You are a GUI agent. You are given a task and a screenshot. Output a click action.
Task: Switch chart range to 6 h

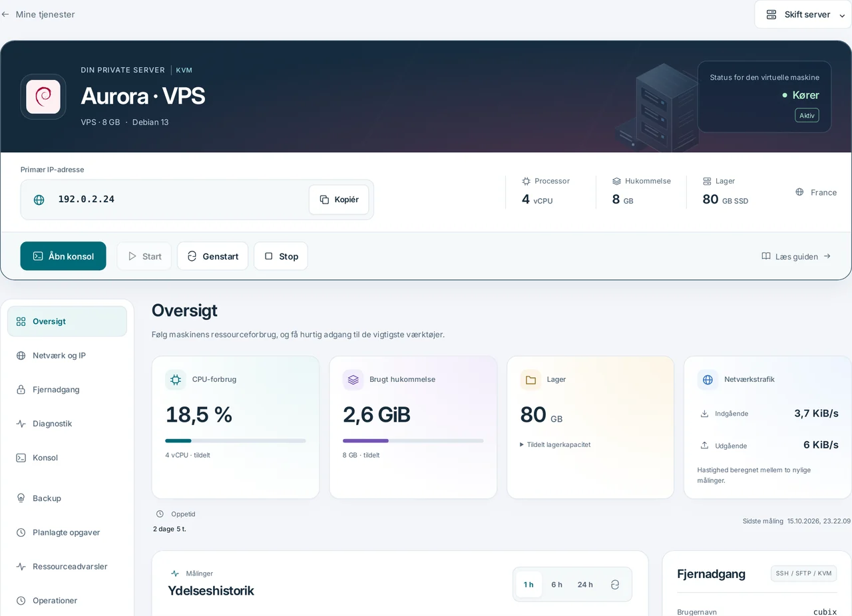(556, 585)
